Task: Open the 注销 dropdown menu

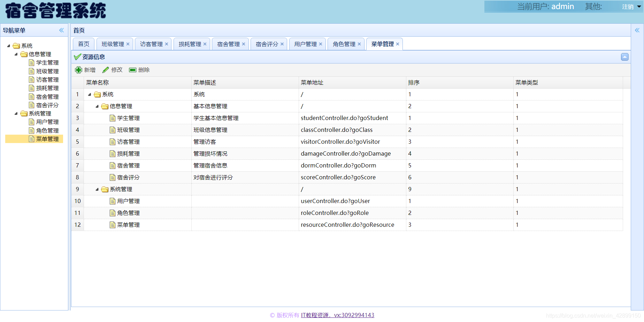Action: pyautogui.click(x=631, y=7)
